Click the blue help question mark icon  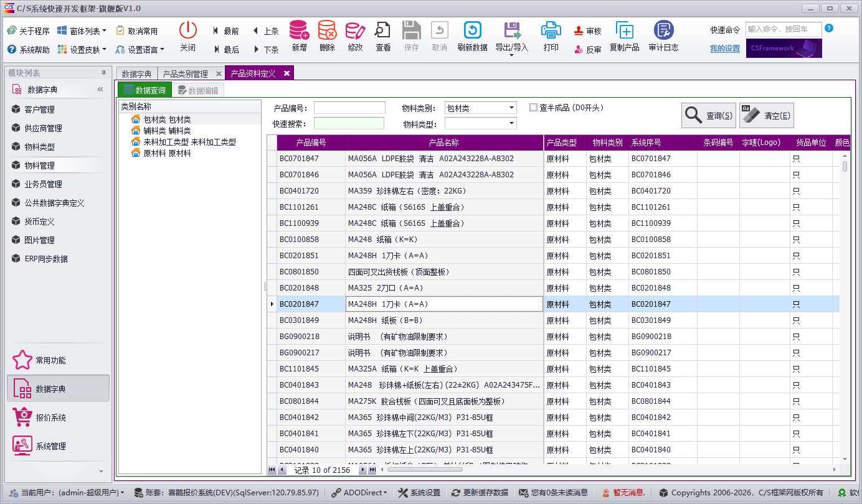point(829,29)
